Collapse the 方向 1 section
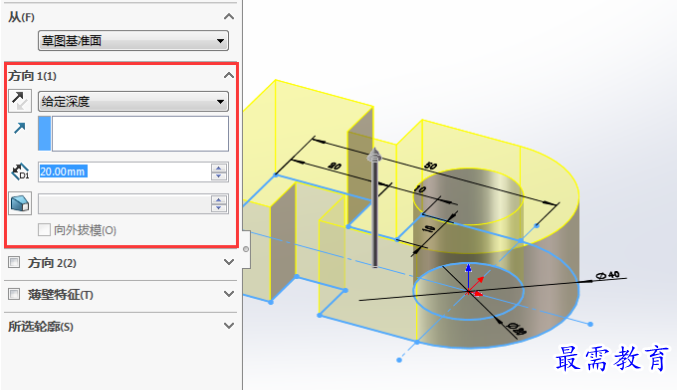 pos(229,76)
